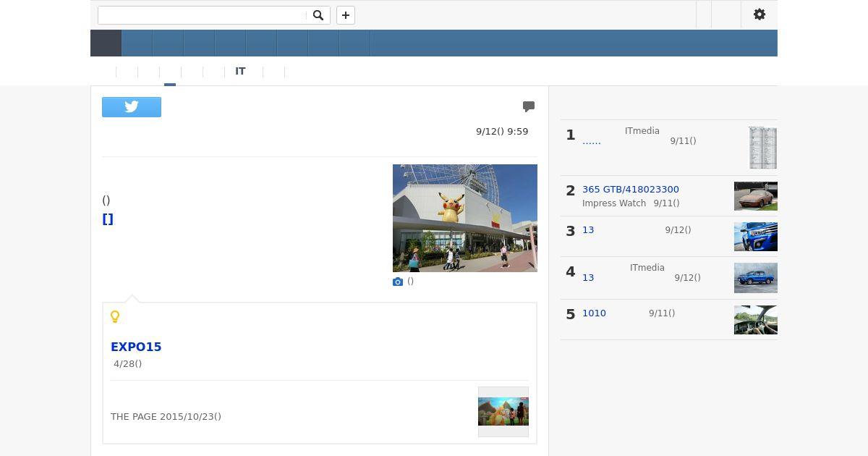This screenshot has height=456, width=868.
Task: Open the rank 4 ITmedia article link
Action: pyautogui.click(x=588, y=278)
